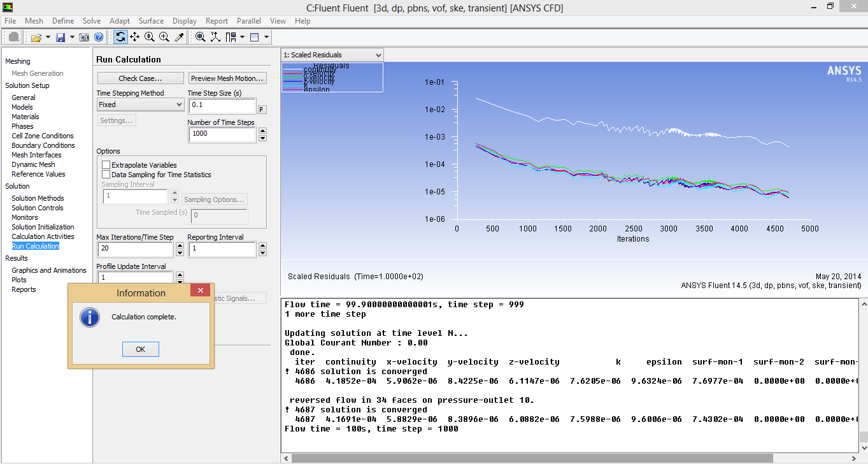868x464 pixels.
Task: Click the console vertical scrollbar thumb
Action: pyautogui.click(x=863, y=438)
